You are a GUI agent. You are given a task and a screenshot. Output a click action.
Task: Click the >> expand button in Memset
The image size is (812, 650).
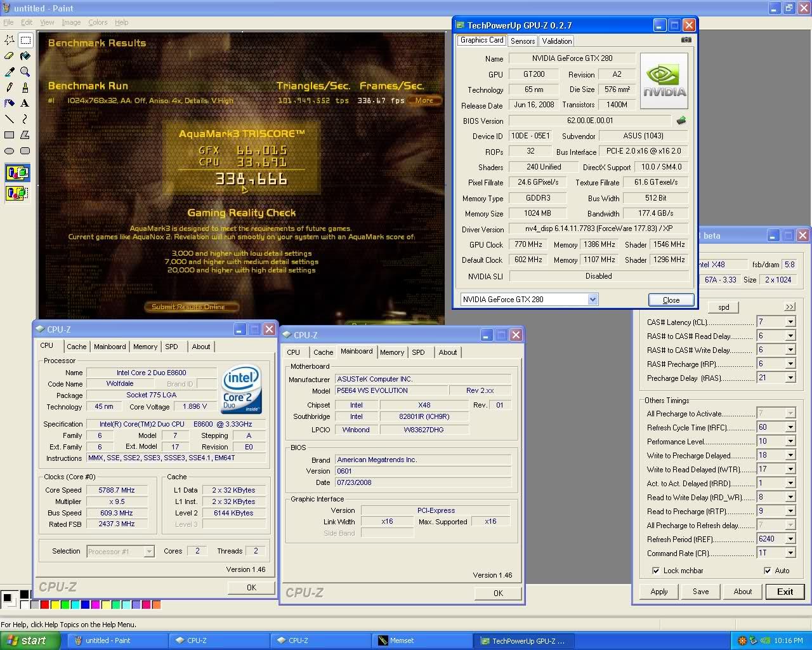(x=790, y=307)
